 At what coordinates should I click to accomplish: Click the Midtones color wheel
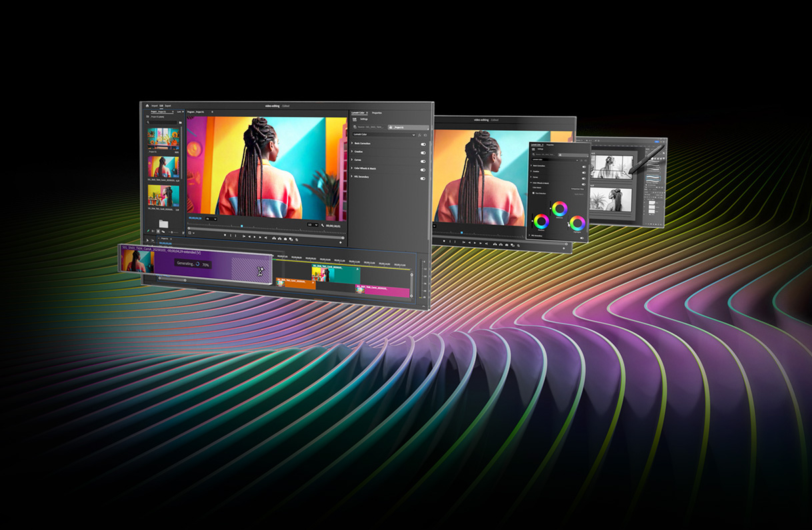tap(559, 208)
